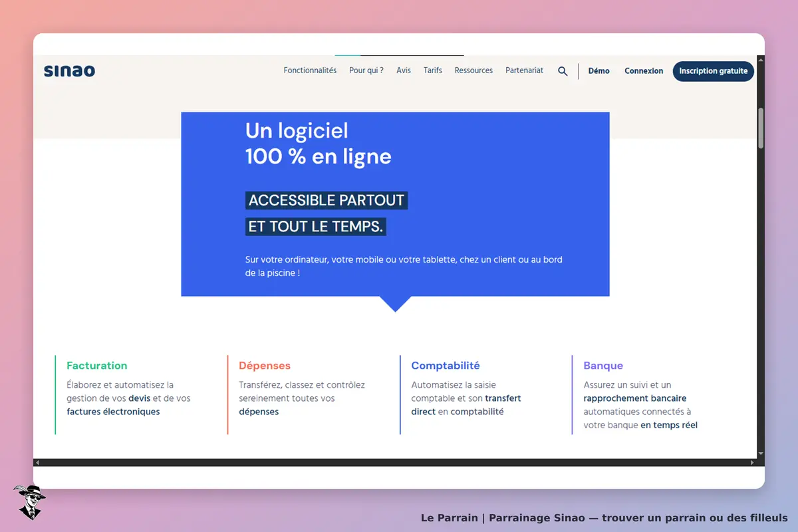The height and width of the screenshot is (532, 798).
Task: Click 'factures électroniques' bold text
Action: coord(113,412)
